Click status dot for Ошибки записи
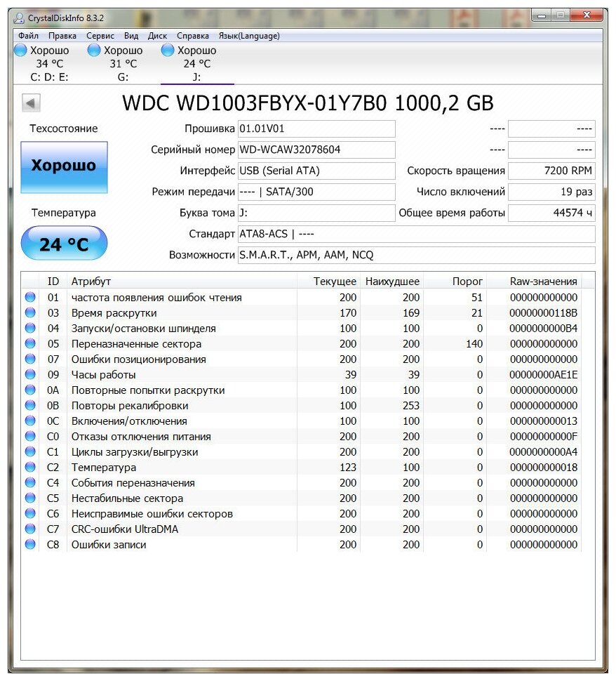Viewport: 616px width, 681px height. (x=30, y=544)
